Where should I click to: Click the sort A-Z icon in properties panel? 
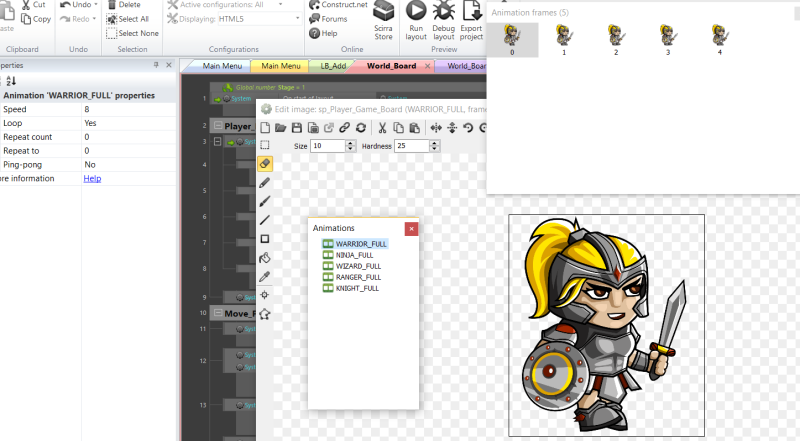tap(11, 81)
